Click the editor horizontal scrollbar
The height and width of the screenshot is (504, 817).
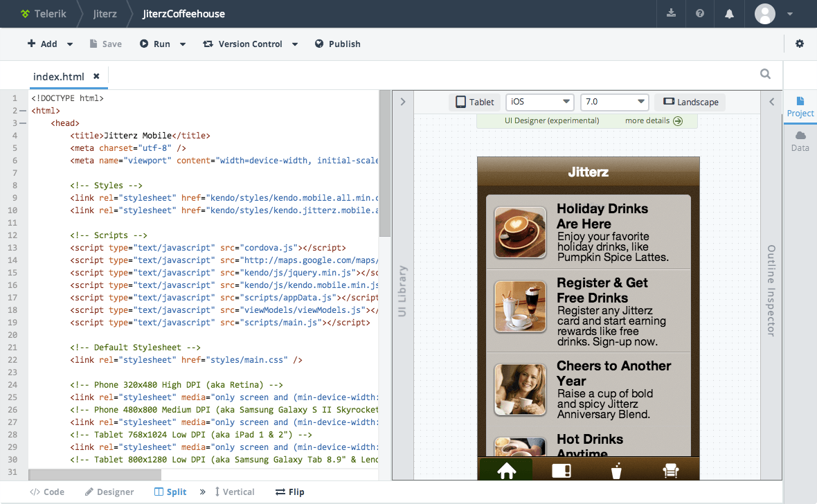[x=95, y=475]
